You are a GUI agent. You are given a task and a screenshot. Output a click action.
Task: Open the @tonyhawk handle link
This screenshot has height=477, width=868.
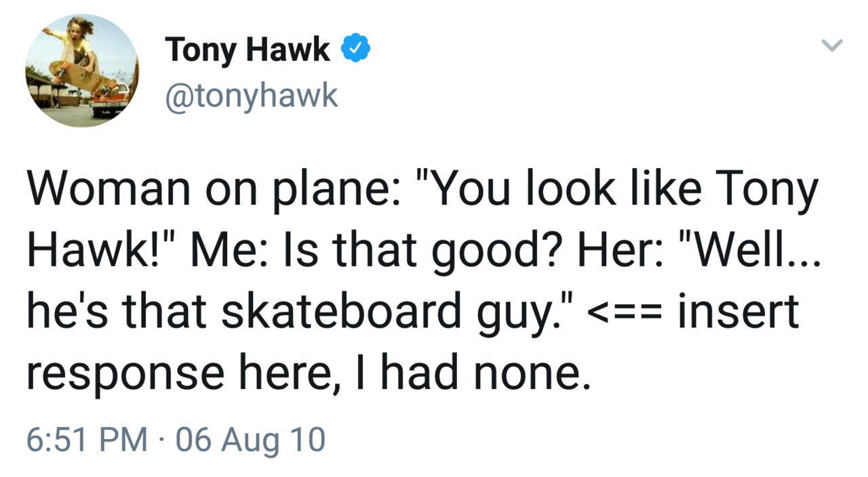click(x=251, y=97)
